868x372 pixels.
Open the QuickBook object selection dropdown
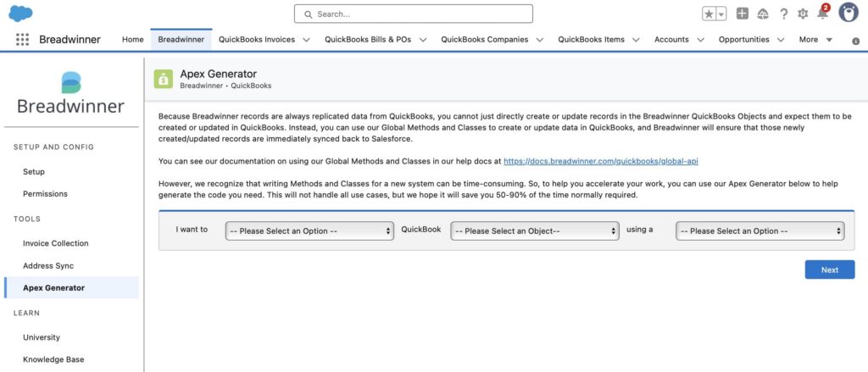[535, 230]
